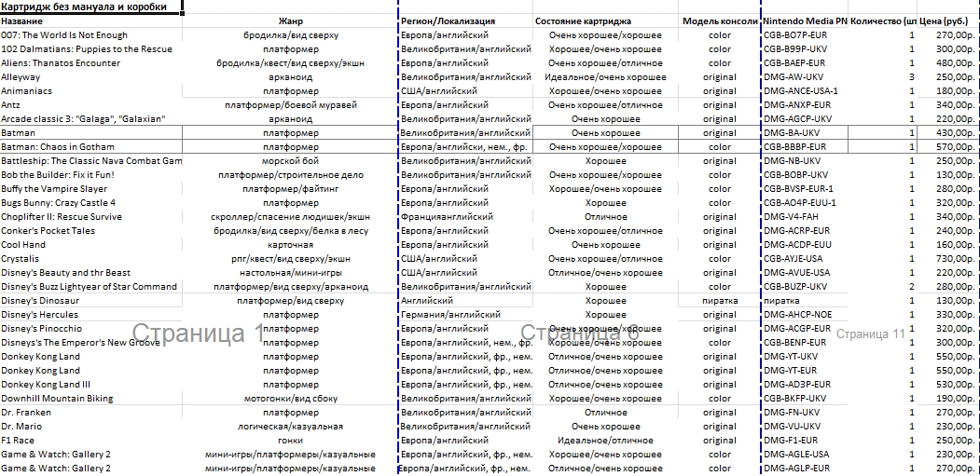Click the 'Модель консоли' header cell
The image size is (980, 476).
click(719, 21)
